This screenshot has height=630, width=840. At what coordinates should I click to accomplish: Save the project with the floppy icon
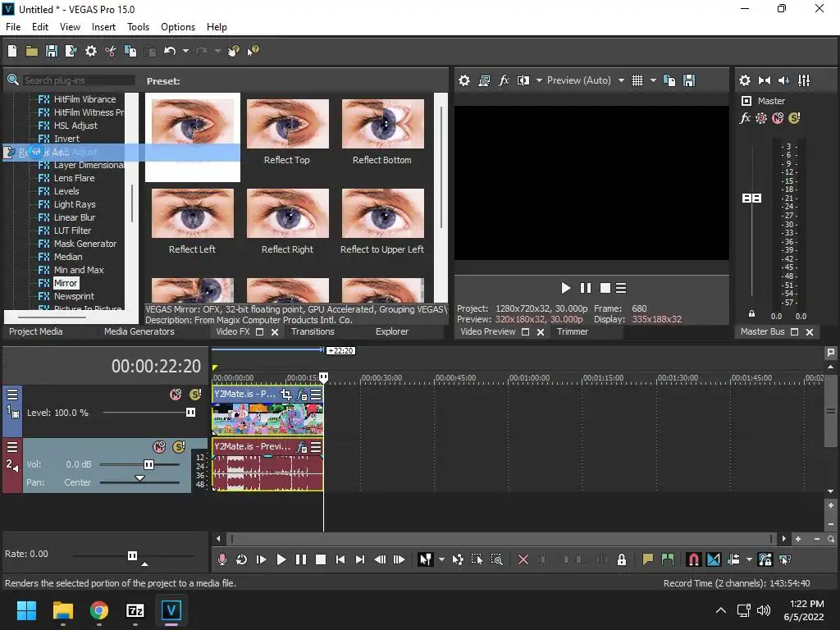tap(52, 51)
